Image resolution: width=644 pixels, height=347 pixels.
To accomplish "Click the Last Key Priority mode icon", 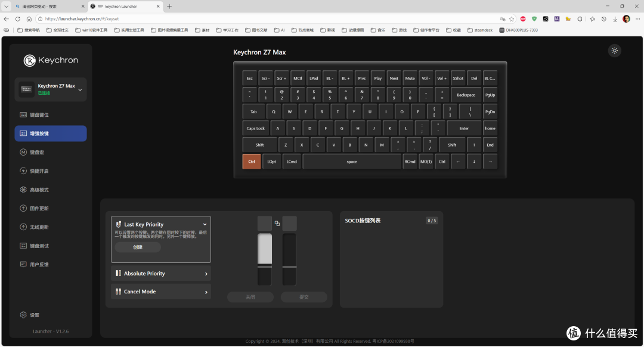I will click(118, 224).
